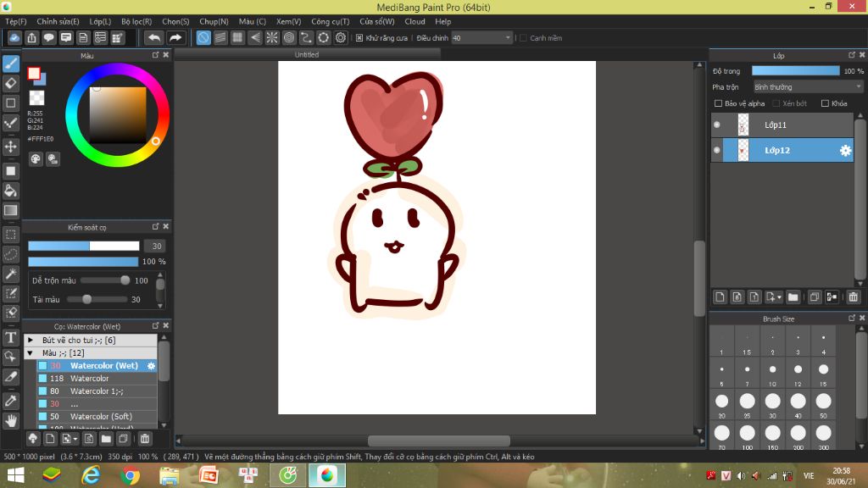Open the Tệp(F) menu
This screenshot has width=868, height=488.
(x=16, y=21)
